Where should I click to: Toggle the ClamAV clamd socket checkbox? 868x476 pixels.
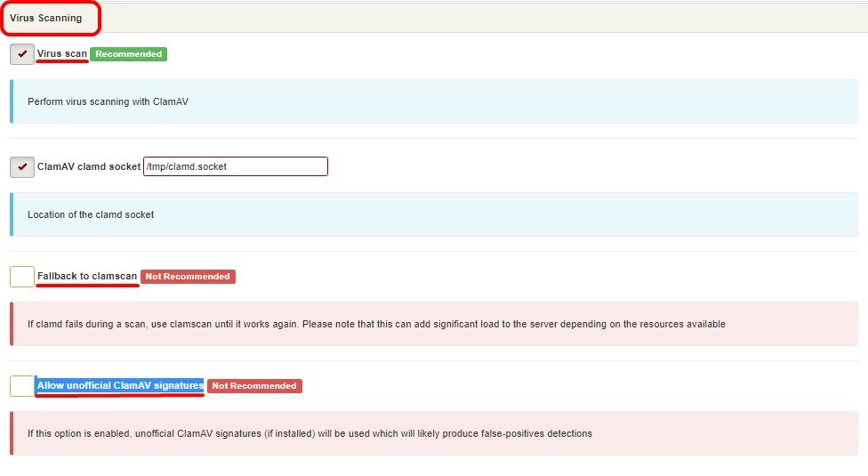[22, 166]
